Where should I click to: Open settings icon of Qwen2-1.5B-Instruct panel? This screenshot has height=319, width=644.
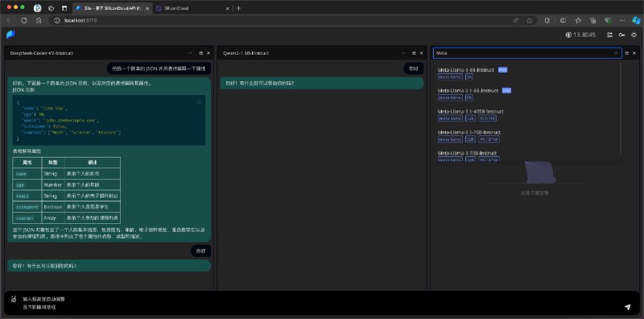click(x=414, y=53)
